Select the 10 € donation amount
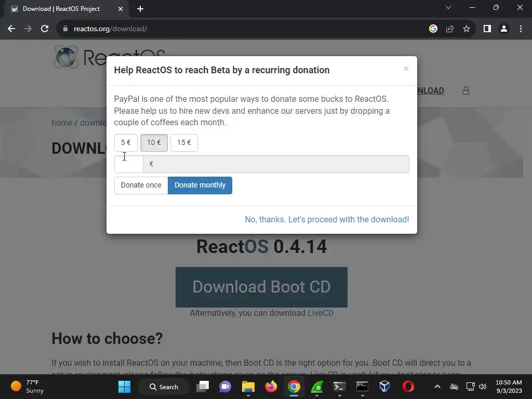This screenshot has height=399, width=532. pyautogui.click(x=154, y=142)
